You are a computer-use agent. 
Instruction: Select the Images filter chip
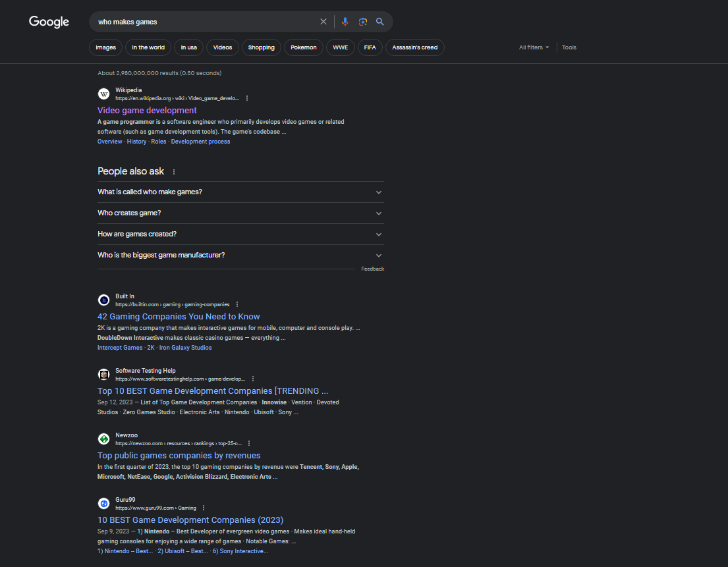click(106, 47)
